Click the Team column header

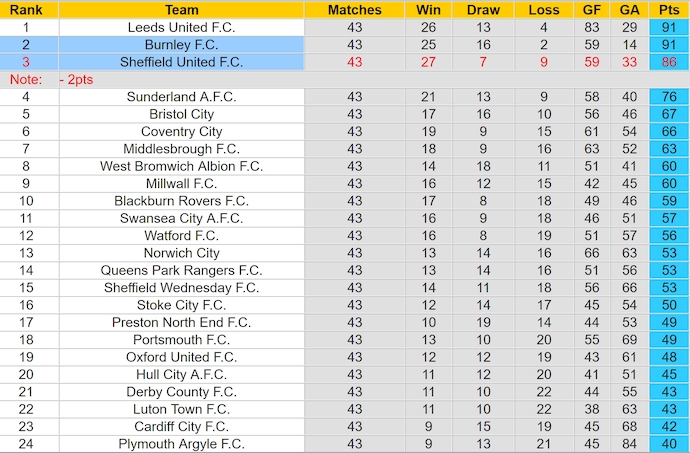181,10
